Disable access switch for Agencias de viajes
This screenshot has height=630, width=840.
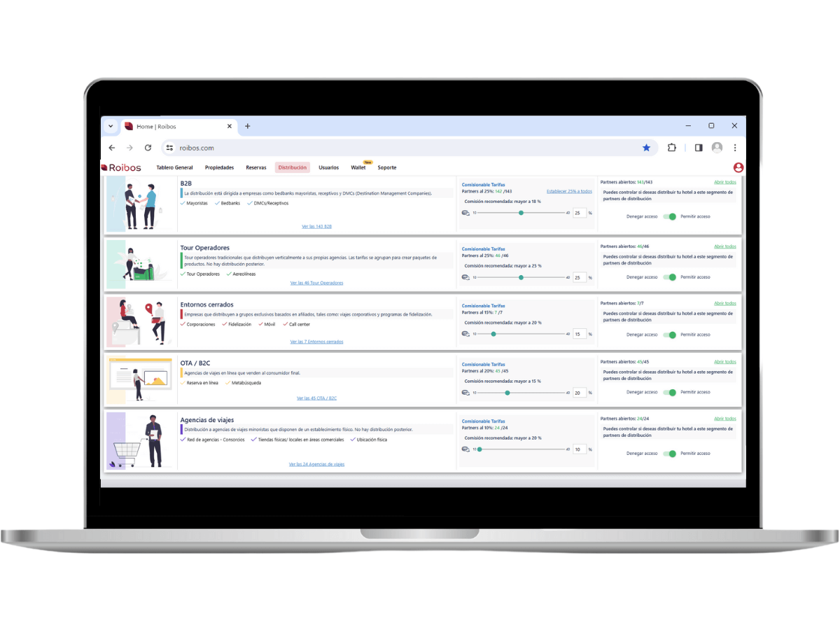click(670, 454)
